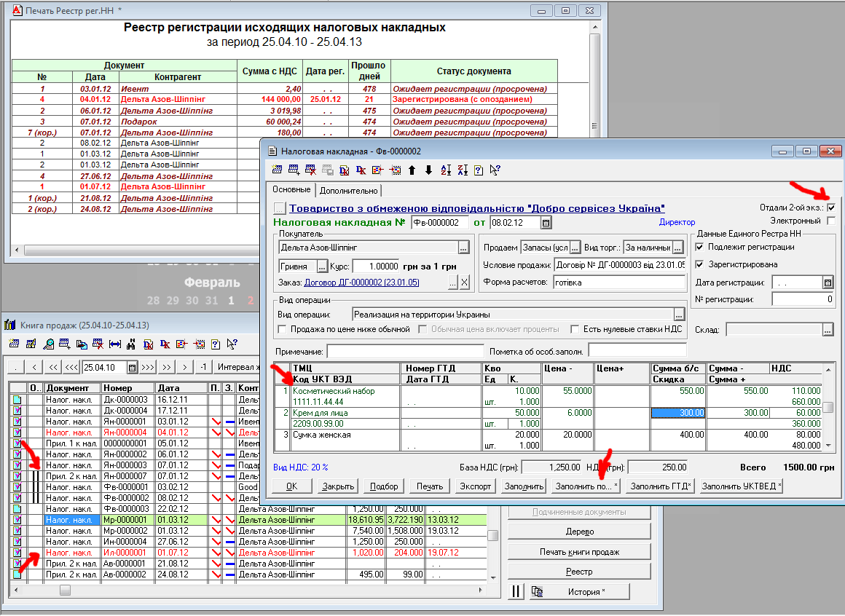
Task: Click the Примечание input field
Action: click(406, 352)
